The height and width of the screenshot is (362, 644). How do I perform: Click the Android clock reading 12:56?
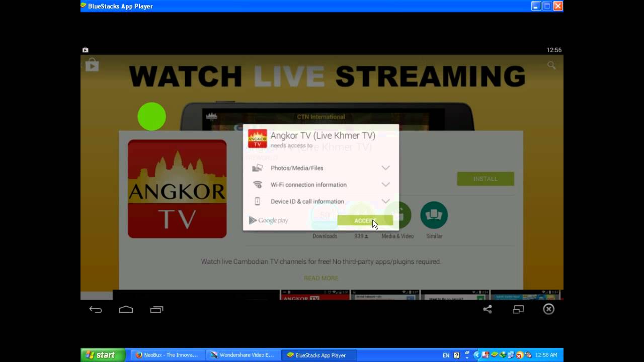[x=554, y=50]
